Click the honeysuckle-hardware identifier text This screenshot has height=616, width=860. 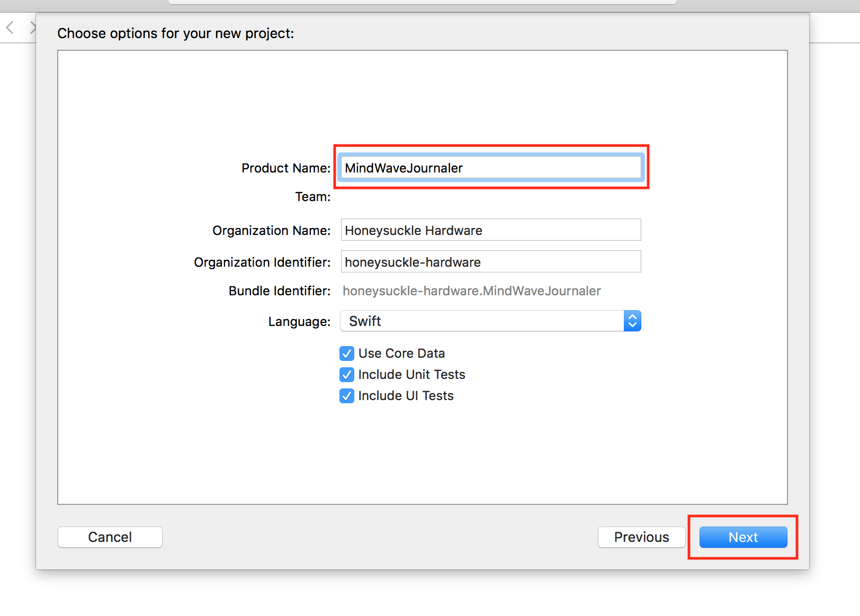tap(412, 261)
